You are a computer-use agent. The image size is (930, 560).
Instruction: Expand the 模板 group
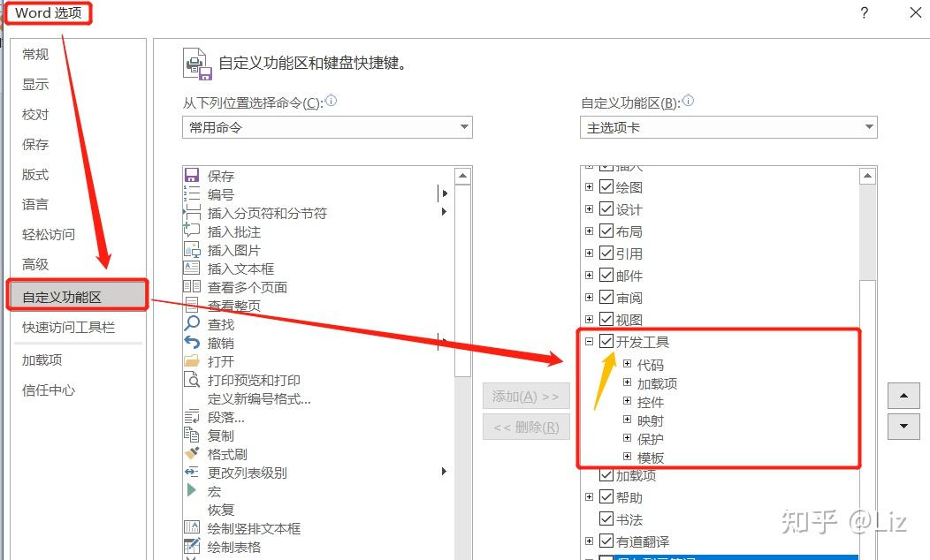tap(627, 457)
